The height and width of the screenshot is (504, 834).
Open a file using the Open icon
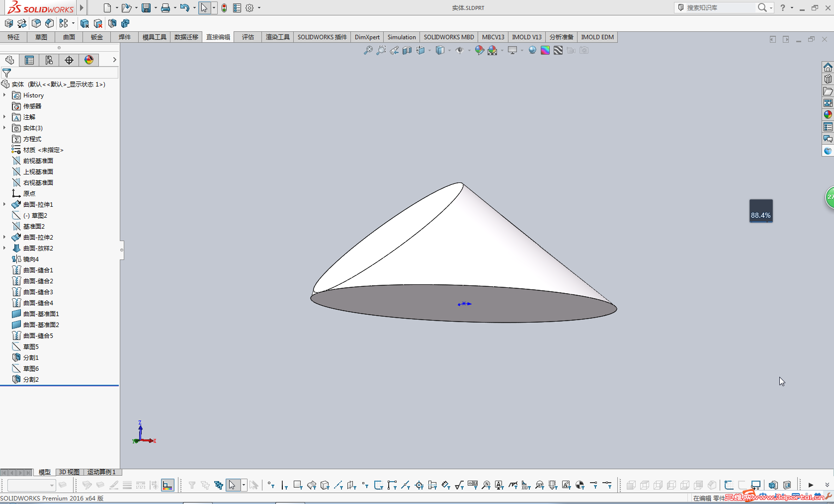tap(126, 8)
